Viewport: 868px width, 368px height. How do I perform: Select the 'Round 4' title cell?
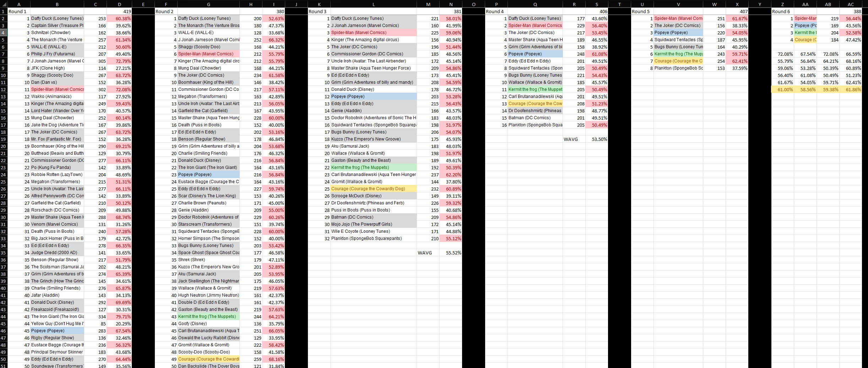click(x=496, y=11)
